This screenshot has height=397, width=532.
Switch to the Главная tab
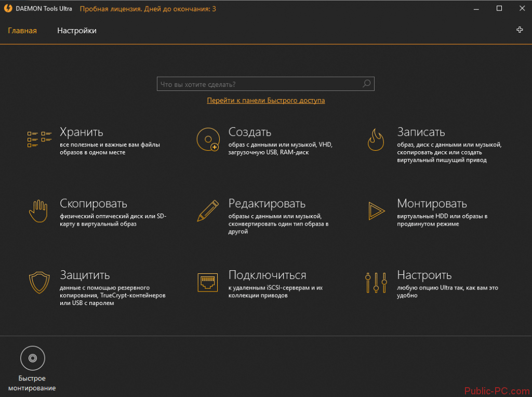[22, 31]
